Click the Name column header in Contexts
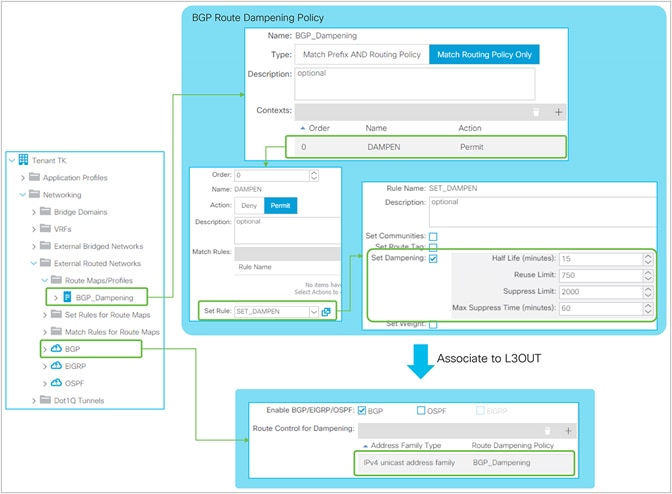 click(376, 128)
